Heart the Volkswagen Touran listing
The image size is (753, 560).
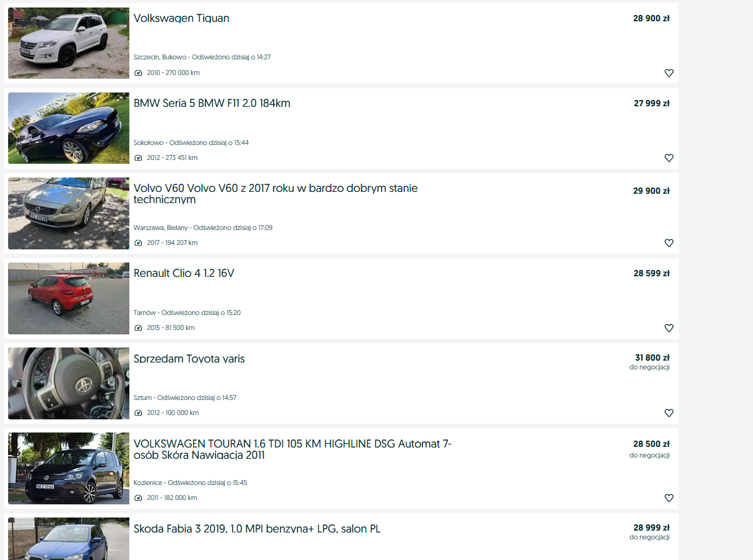tap(669, 498)
